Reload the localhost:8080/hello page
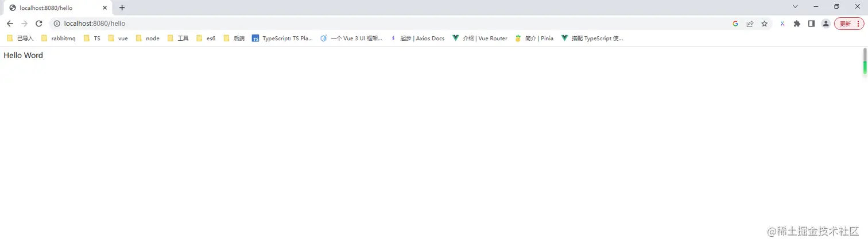The image size is (868, 246). point(39,24)
